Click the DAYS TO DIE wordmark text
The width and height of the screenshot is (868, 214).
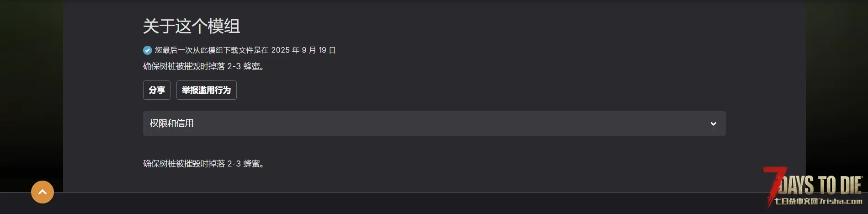coord(820,185)
